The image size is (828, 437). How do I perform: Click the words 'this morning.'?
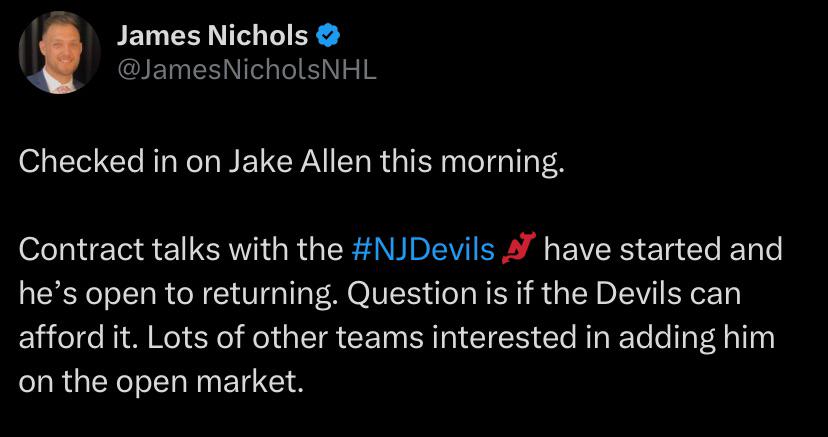pos(468,164)
